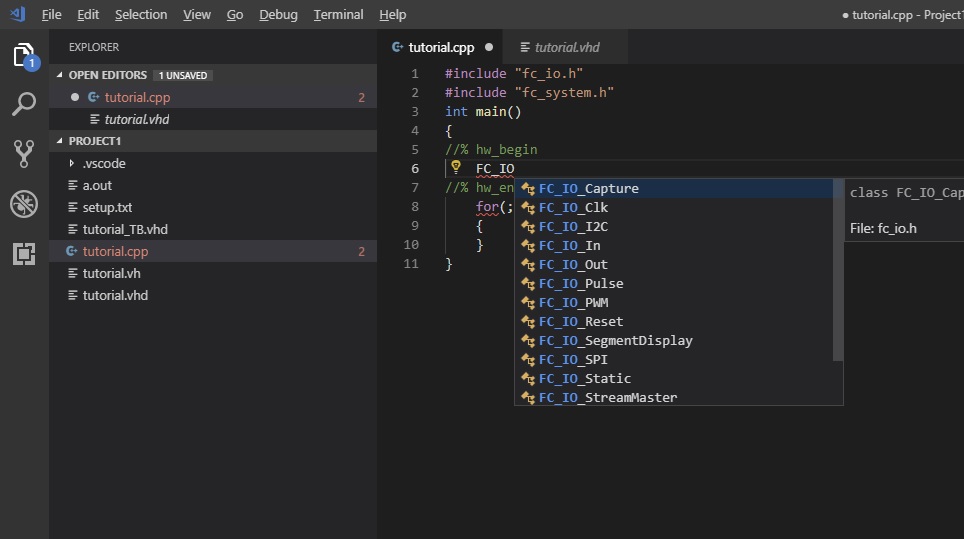Open the Extensions view icon
Image resolution: width=964 pixels, height=539 pixels.
click(x=24, y=254)
